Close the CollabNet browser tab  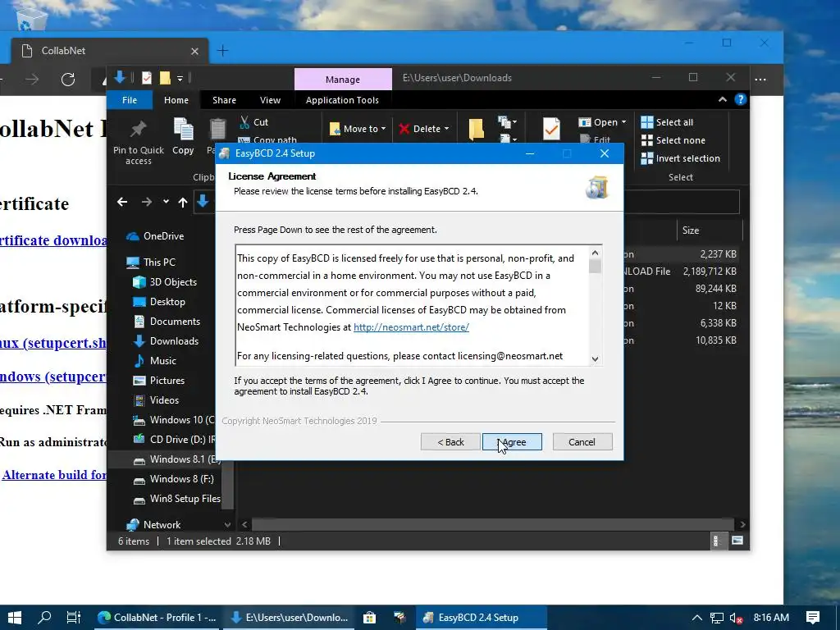pyautogui.click(x=194, y=51)
